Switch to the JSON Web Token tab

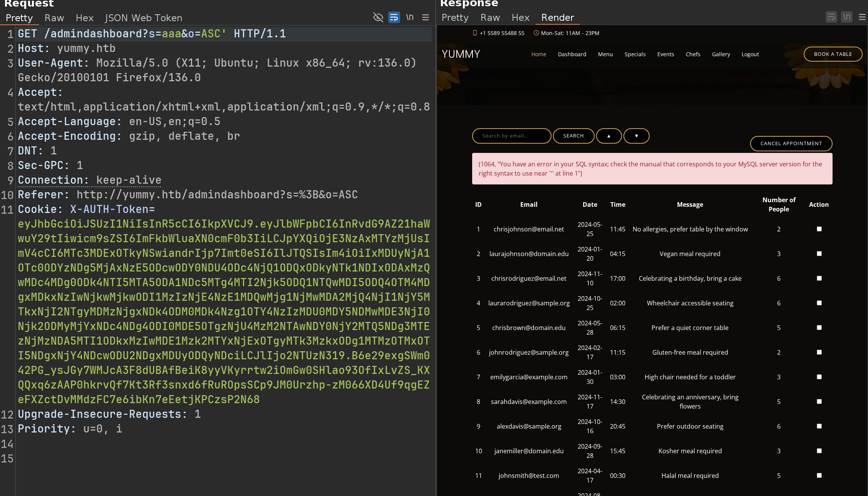(x=143, y=18)
